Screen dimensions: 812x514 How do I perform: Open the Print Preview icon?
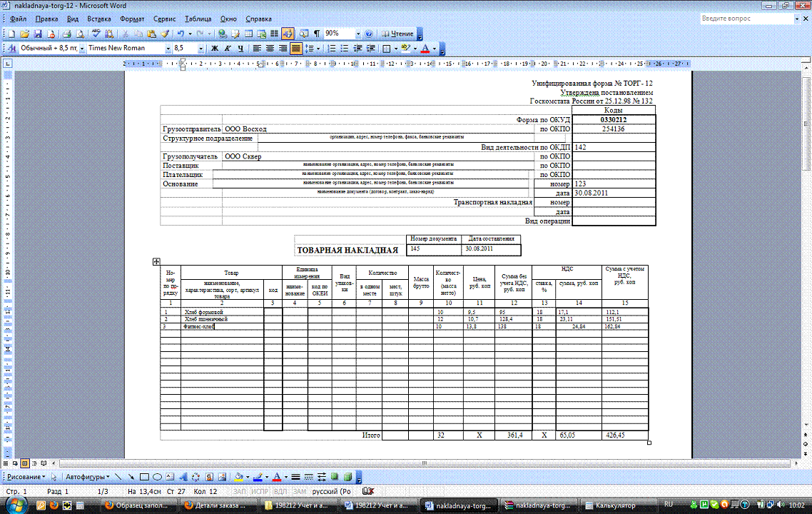pos(80,34)
